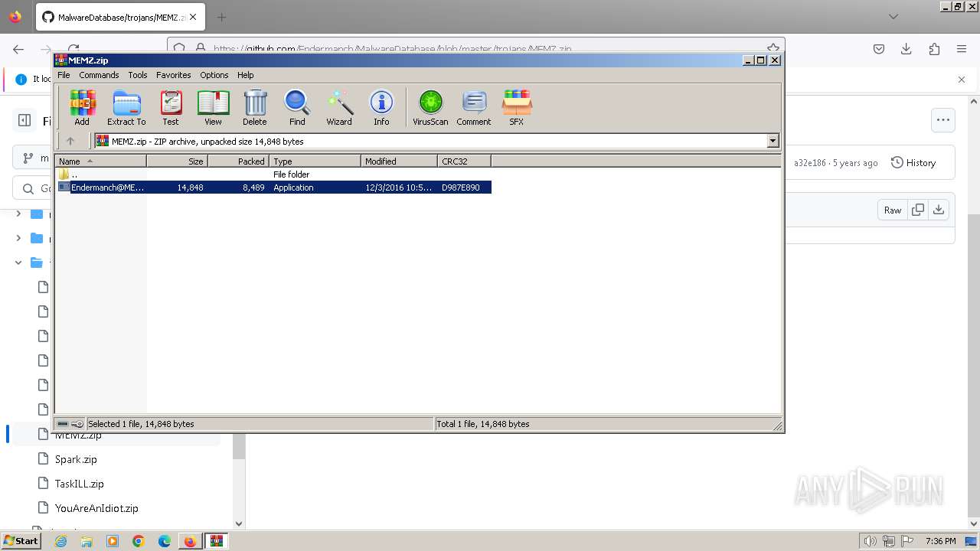
Task: Open the Options menu
Action: 214,75
